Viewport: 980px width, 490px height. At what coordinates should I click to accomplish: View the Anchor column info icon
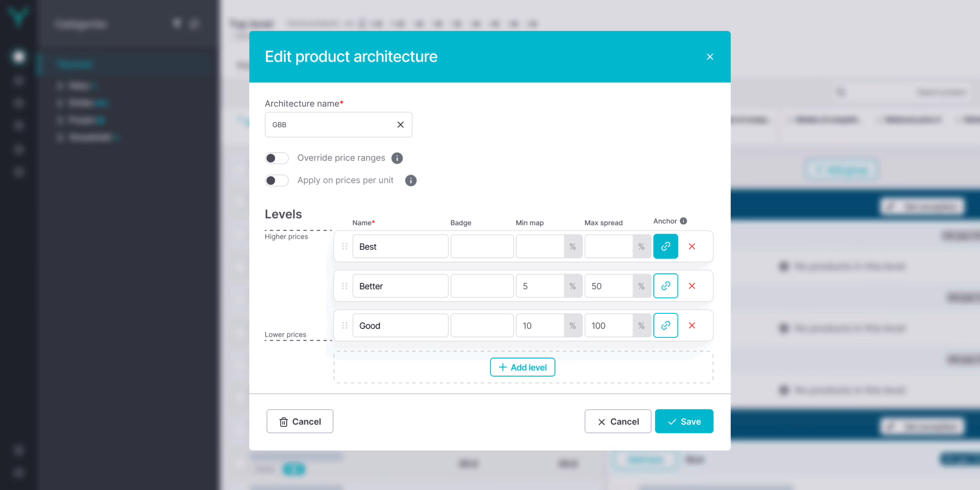coord(683,221)
